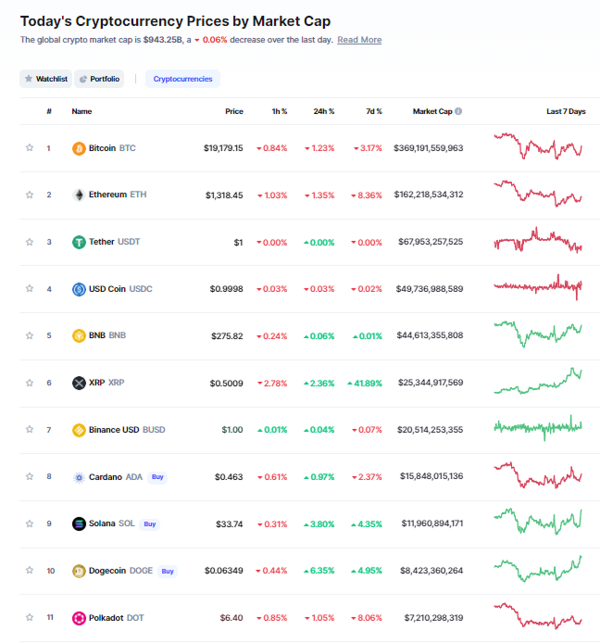Toggle the watchlist star for XRP
Screen dimensions: 600x643
(30, 383)
